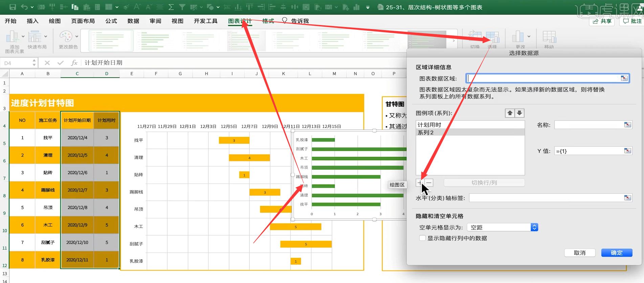
Task: Click range picker icon for chart data range
Action: click(x=624, y=78)
